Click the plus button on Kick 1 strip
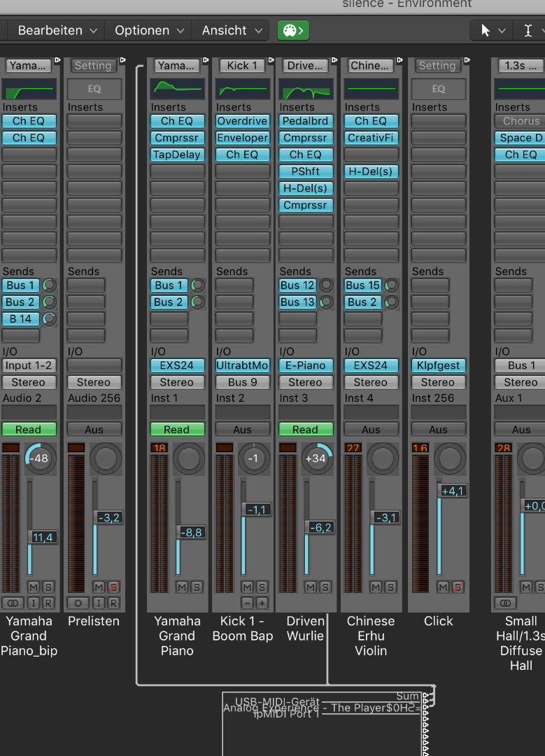545x756 pixels. 262,603
